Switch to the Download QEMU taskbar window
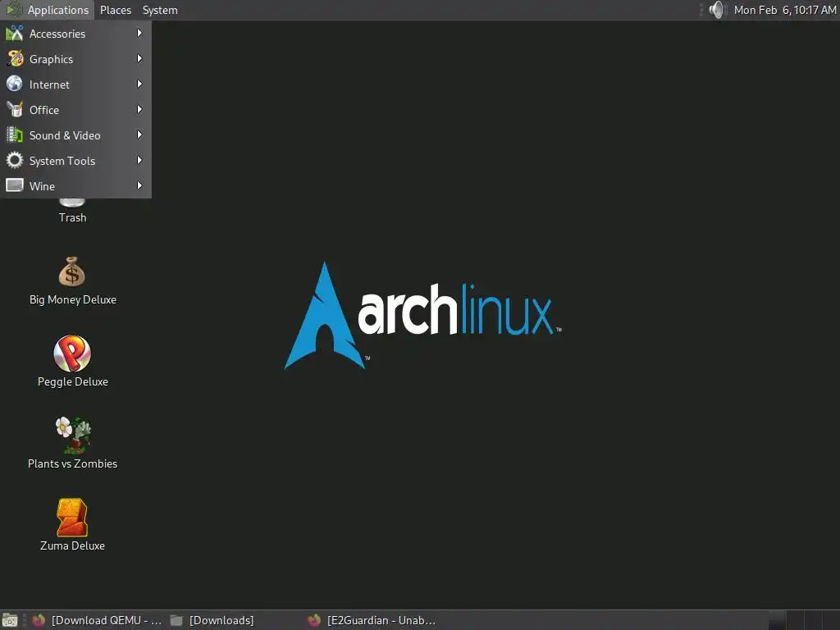Image resolution: width=840 pixels, height=630 pixels. tap(97, 620)
